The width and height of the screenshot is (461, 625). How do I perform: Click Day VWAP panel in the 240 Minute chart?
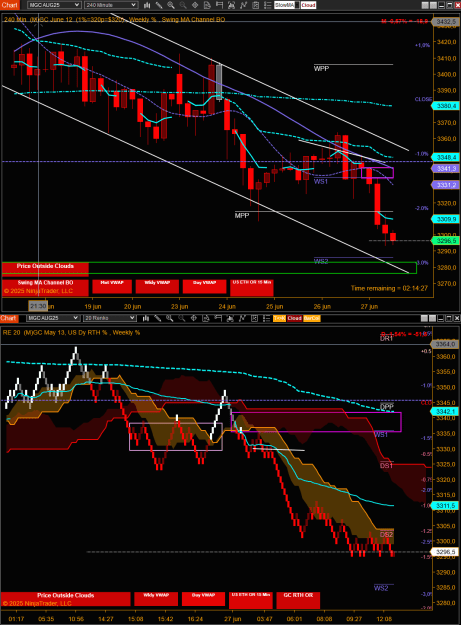click(x=204, y=286)
